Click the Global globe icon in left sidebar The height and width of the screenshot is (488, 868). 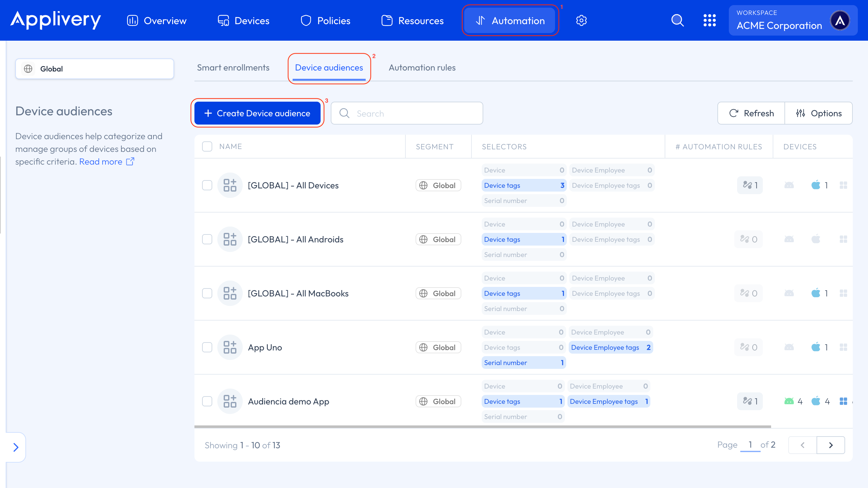click(28, 68)
